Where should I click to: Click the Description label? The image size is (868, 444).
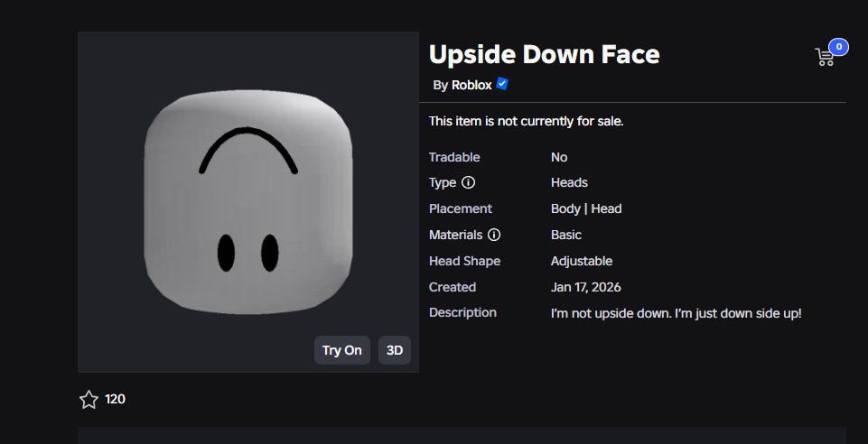tap(462, 312)
